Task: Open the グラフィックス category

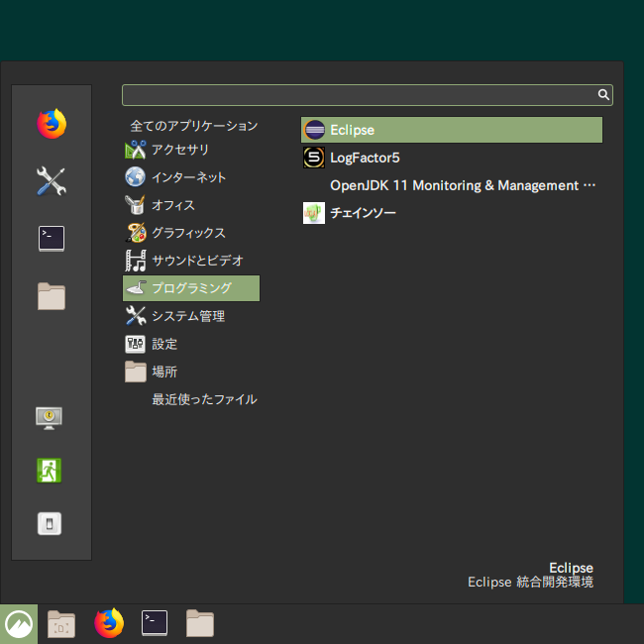Action: click(x=191, y=233)
